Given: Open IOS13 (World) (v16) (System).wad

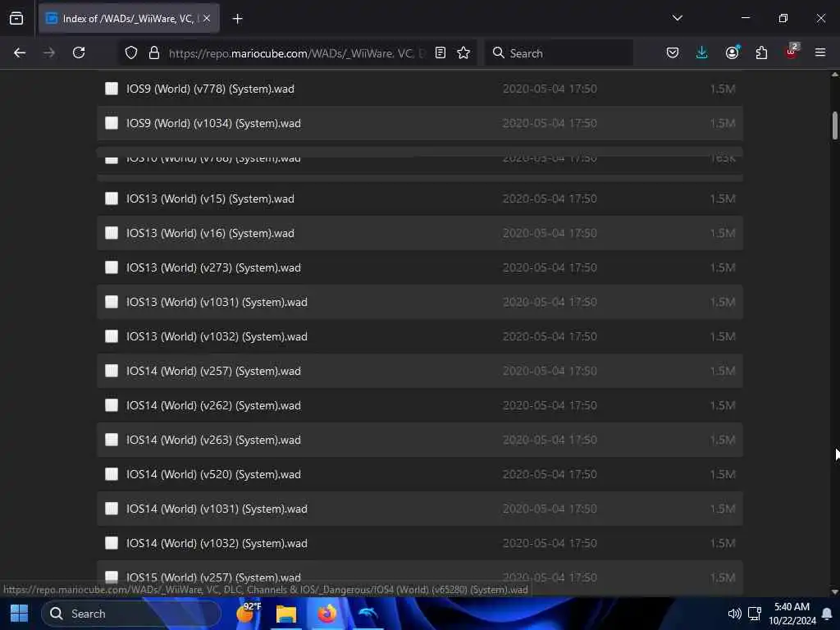Looking at the screenshot, I should (x=210, y=233).
